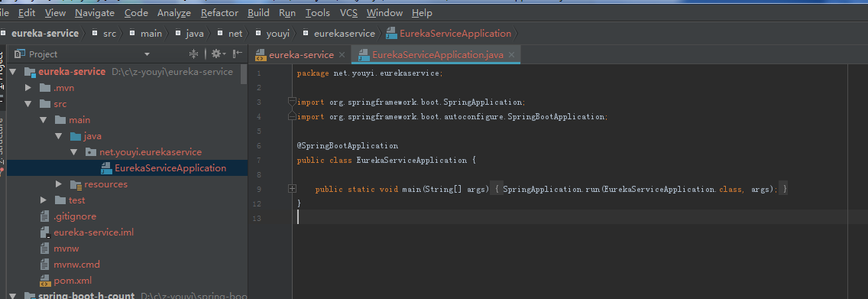This screenshot has height=299, width=868.
Task: Expand the folded main method on line 9
Action: [293, 189]
